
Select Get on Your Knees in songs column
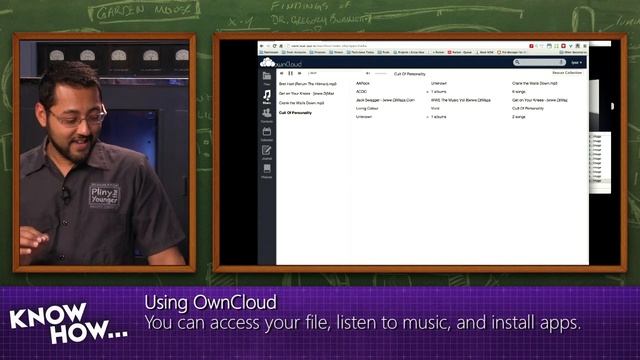click(540, 100)
